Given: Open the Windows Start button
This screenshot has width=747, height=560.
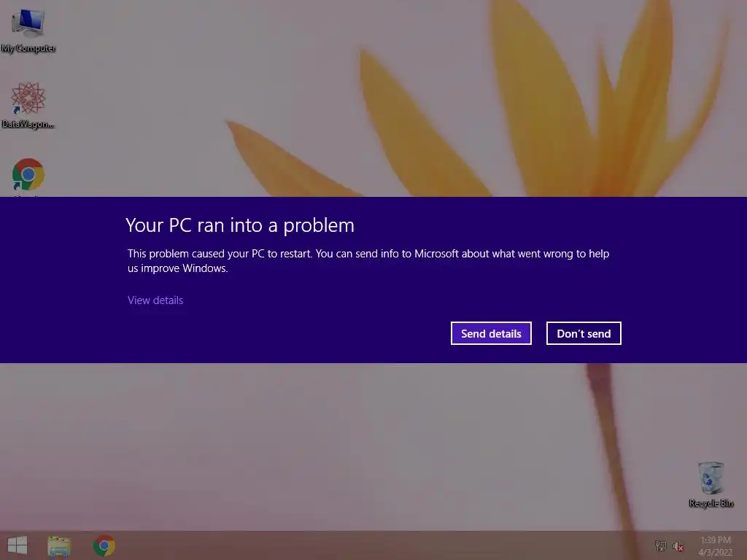Looking at the screenshot, I should pos(18,545).
